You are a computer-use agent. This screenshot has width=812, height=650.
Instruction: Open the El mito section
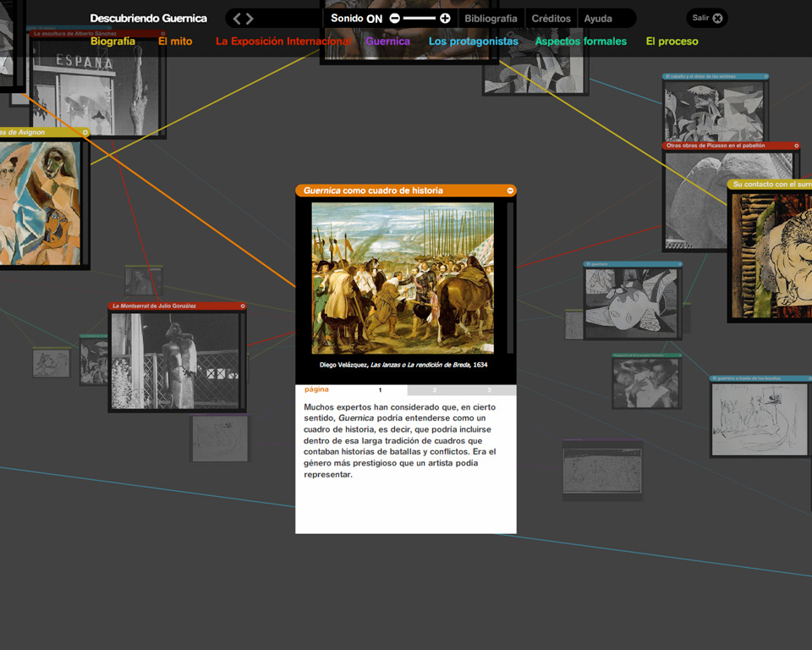[175, 41]
